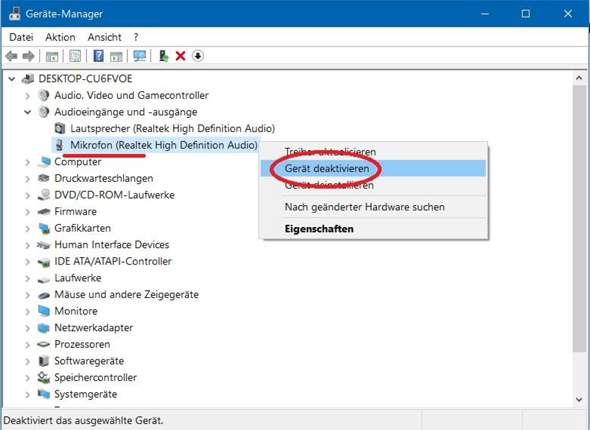Click the action pane toolbar icon next to Help
Image resolution: width=590 pixels, height=430 pixels.
point(116,56)
